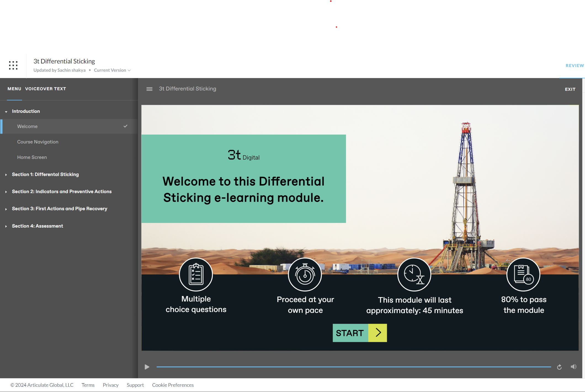Image resolution: width=585 pixels, height=392 pixels.
Task: Click the clock hourglass duration icon
Action: pos(414,274)
